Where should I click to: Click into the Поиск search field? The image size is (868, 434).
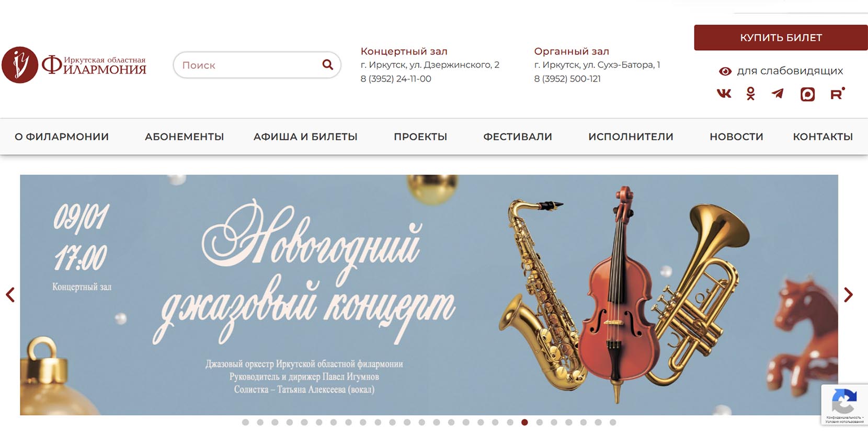[x=248, y=65]
